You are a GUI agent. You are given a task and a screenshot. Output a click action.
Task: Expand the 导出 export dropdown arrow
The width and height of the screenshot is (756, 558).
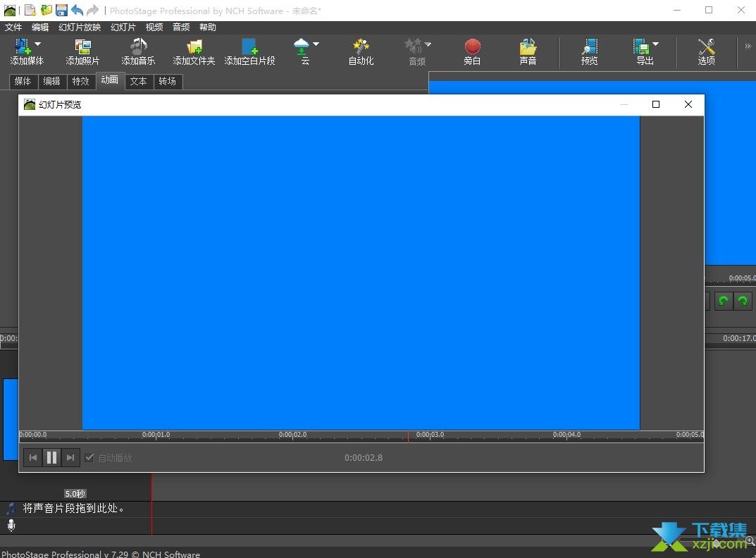point(656,44)
